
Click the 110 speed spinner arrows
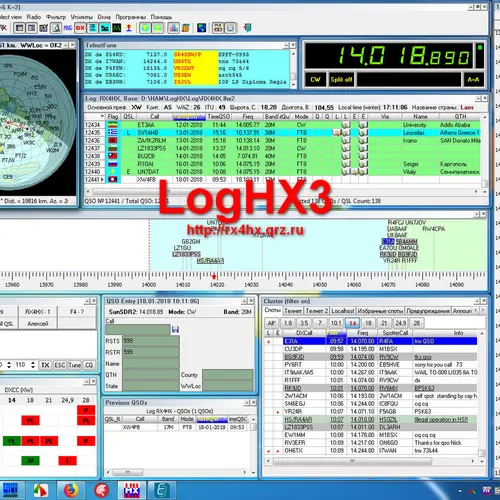click(33, 365)
